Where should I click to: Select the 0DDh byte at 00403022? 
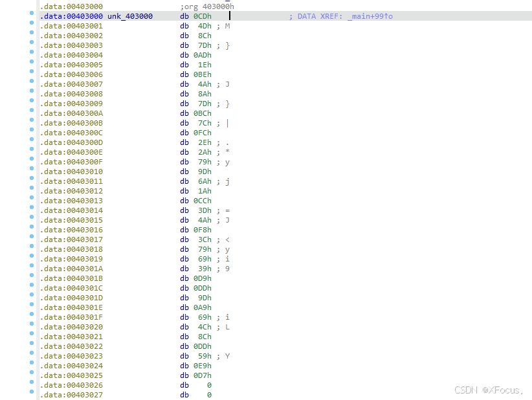click(x=203, y=346)
